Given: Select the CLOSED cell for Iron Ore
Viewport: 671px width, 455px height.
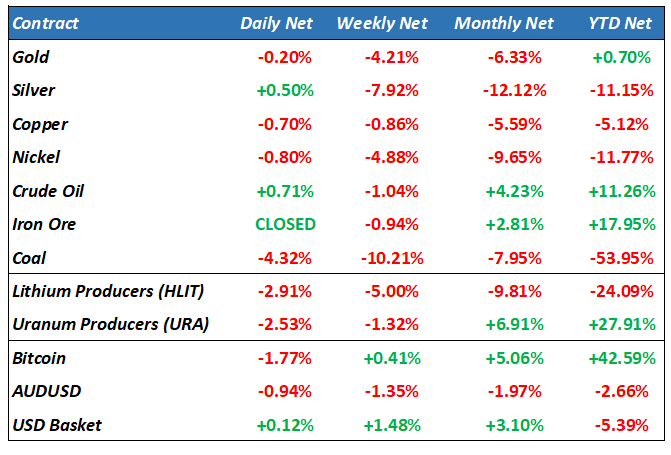Looking at the screenshot, I should pyautogui.click(x=285, y=224).
